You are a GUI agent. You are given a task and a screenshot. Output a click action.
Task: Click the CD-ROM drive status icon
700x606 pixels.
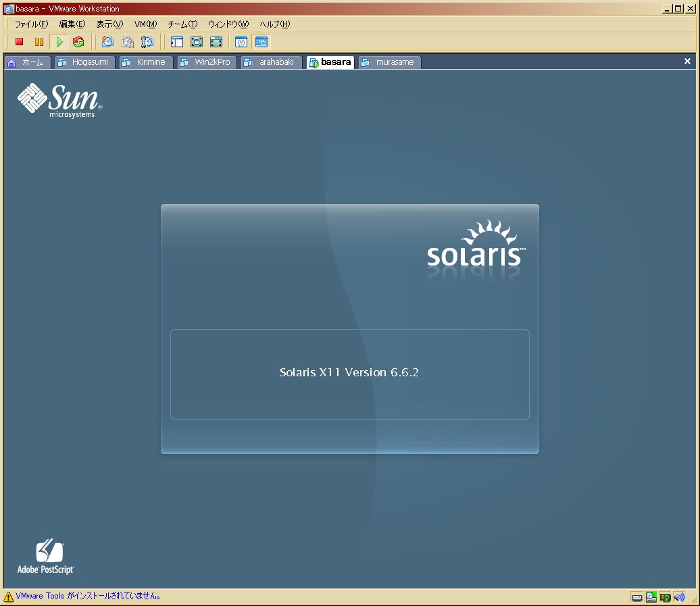tap(651, 597)
